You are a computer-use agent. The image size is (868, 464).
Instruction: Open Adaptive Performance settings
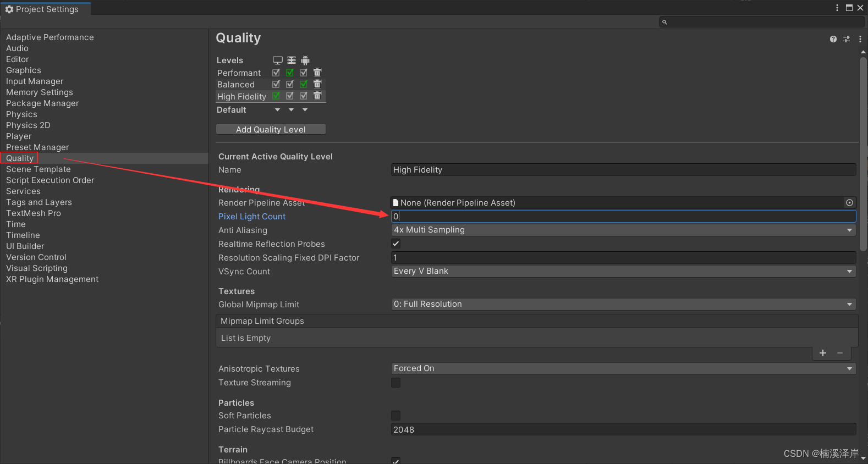(50, 37)
